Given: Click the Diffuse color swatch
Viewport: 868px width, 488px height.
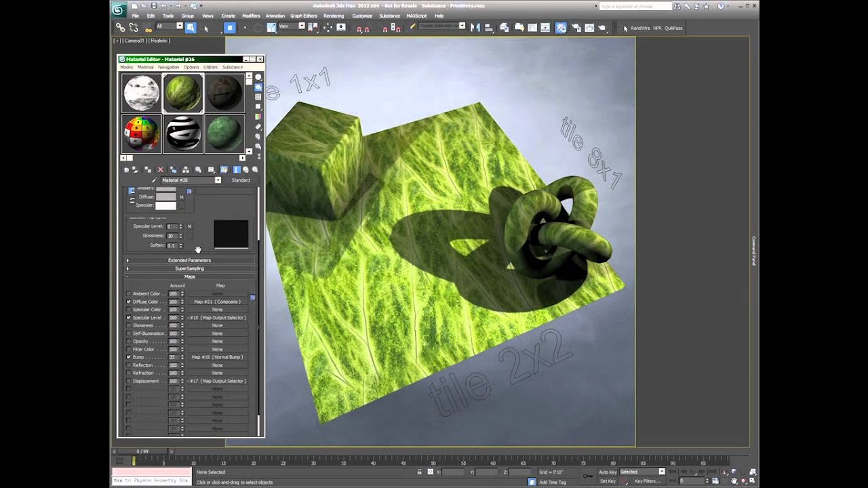Looking at the screenshot, I should [166, 197].
